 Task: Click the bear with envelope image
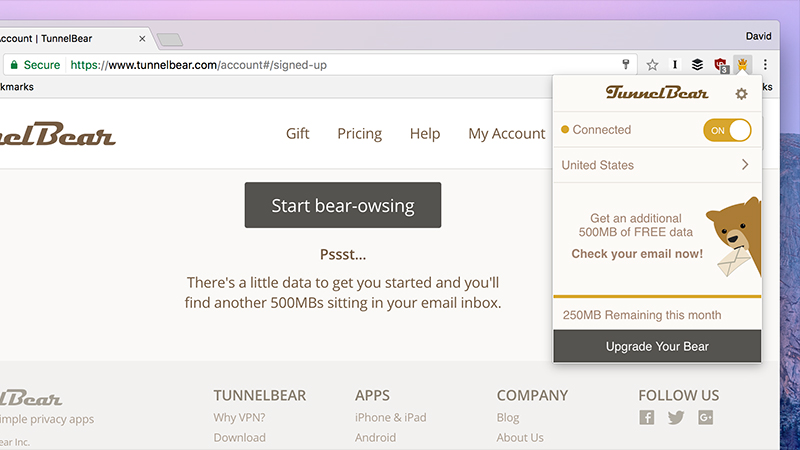pos(734,236)
